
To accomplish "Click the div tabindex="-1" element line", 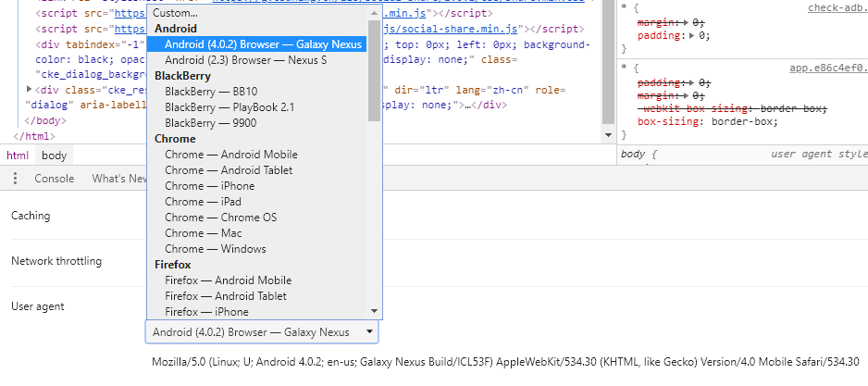I will (x=91, y=44).
